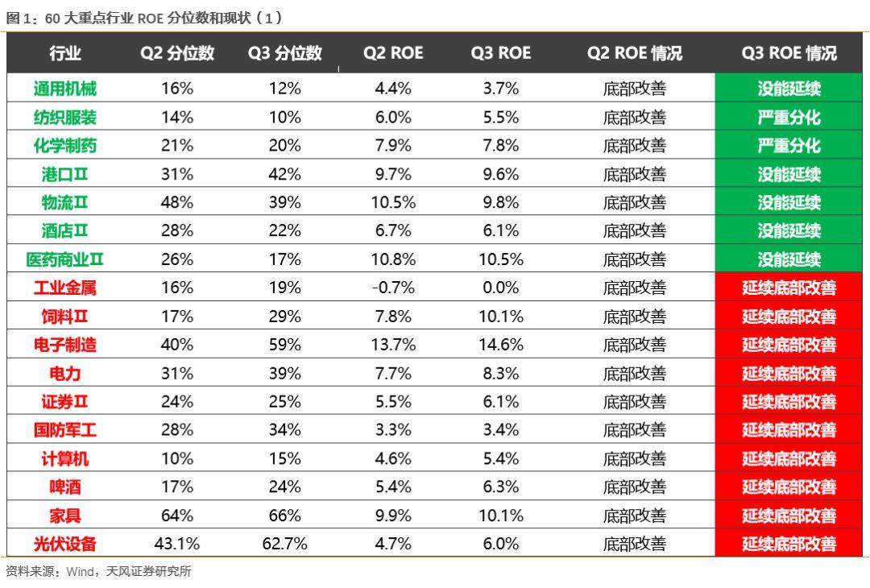
Task: Click the 行业 column header
Action: coord(65,53)
